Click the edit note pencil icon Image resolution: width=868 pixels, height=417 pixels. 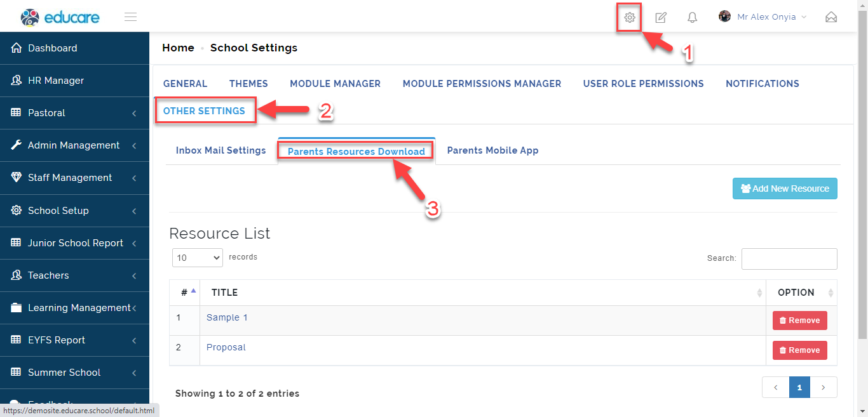pos(661,17)
